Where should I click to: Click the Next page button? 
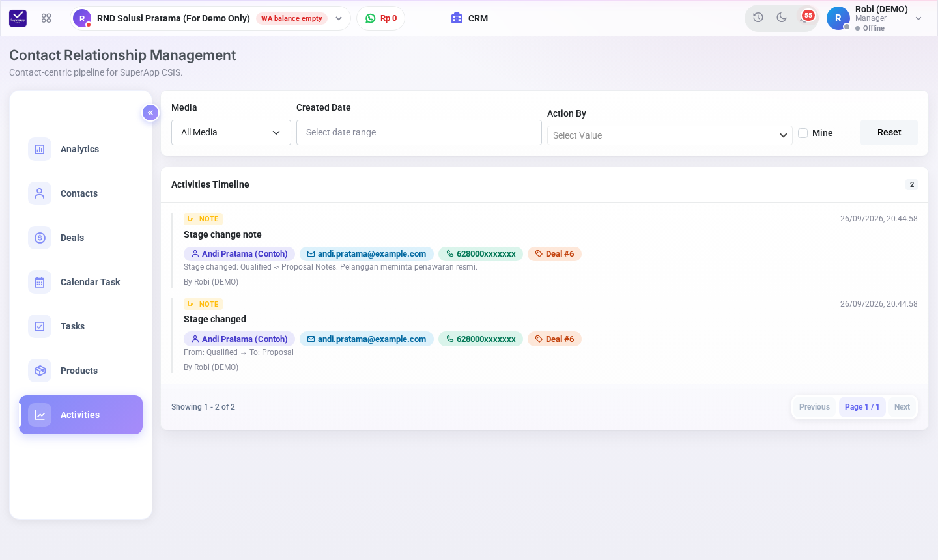pos(902,407)
